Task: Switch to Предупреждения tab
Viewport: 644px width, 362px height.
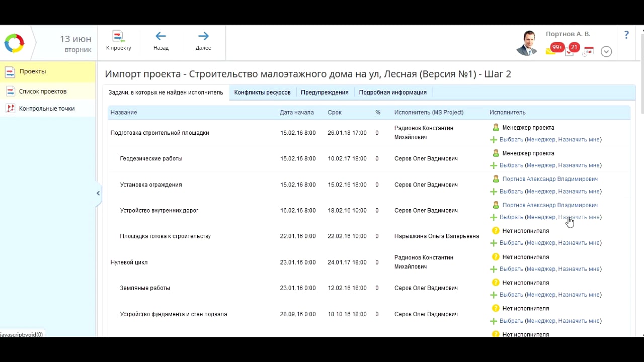Action: pos(325,93)
